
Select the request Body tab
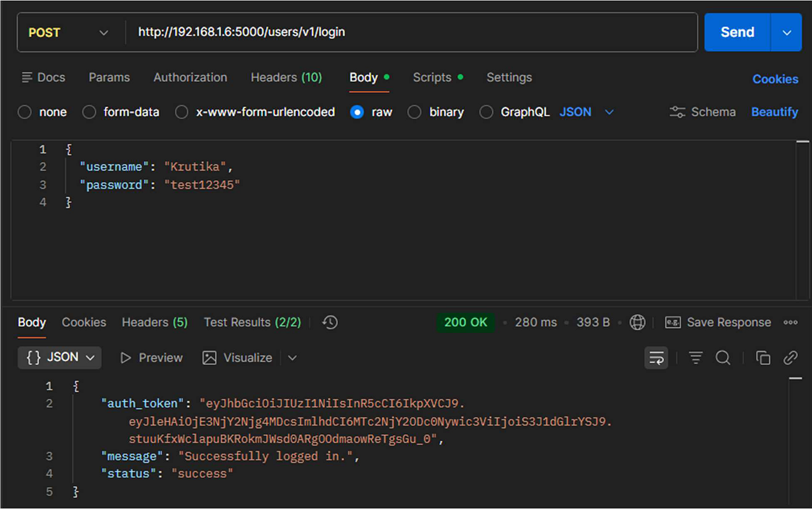[369, 78]
